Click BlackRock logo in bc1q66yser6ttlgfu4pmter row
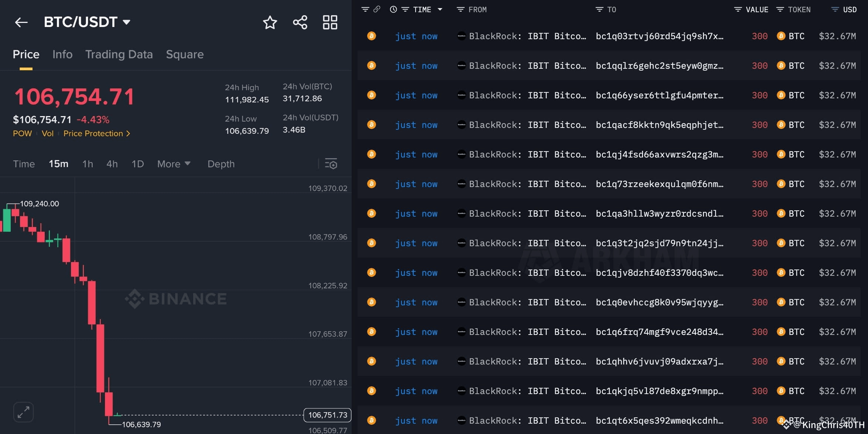This screenshot has width=868, height=434. point(461,95)
